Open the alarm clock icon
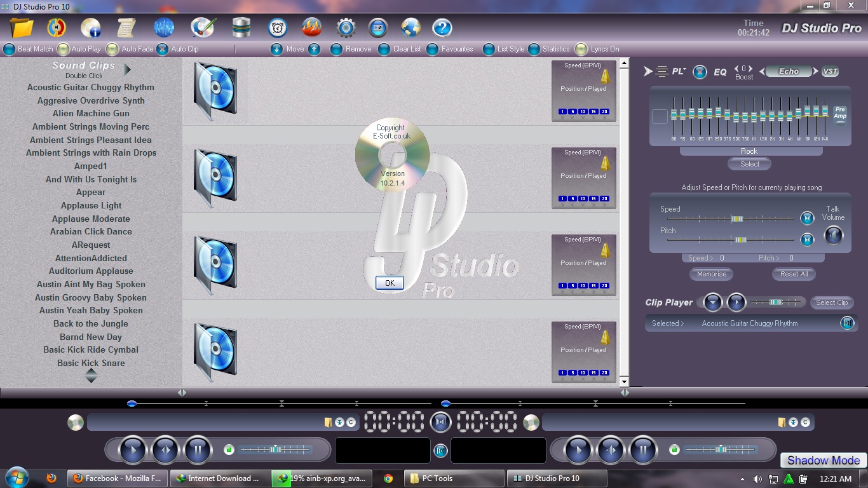Screen dimensions: 868x488 [278, 28]
